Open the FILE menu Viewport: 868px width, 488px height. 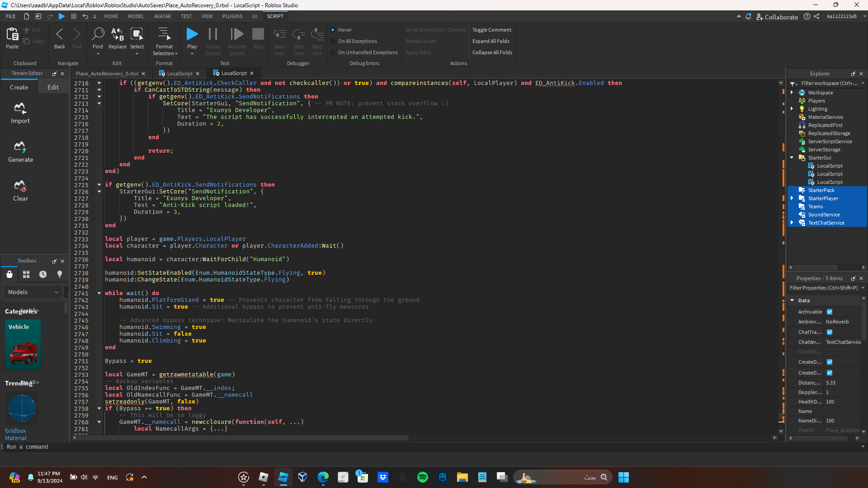(x=11, y=16)
